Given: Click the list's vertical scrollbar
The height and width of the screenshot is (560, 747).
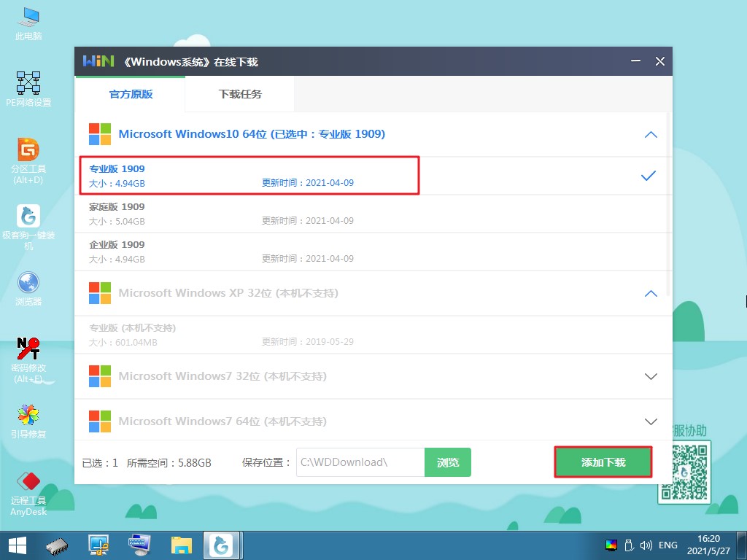Looking at the screenshot, I should click(668, 205).
